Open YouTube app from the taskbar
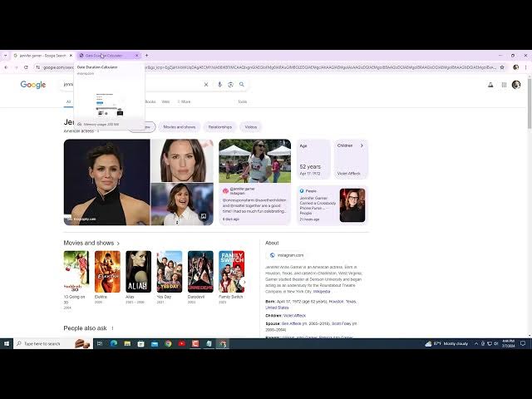This screenshot has height=399, width=532. click(x=182, y=343)
